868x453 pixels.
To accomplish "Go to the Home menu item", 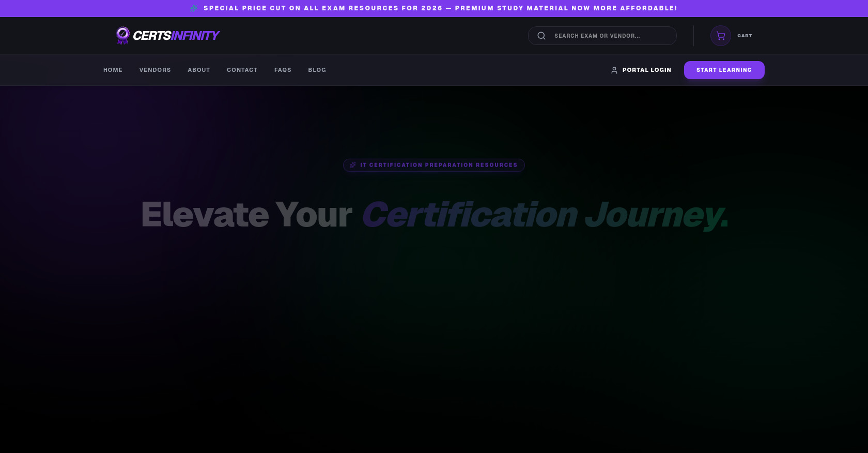I will (x=113, y=70).
